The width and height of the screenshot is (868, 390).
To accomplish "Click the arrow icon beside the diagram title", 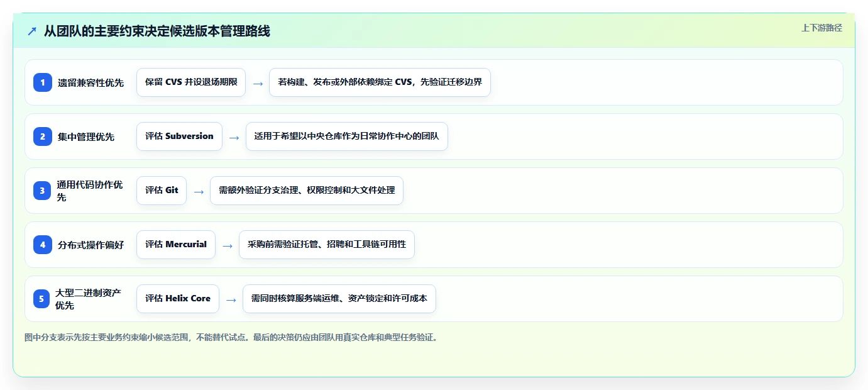I will 32,31.
